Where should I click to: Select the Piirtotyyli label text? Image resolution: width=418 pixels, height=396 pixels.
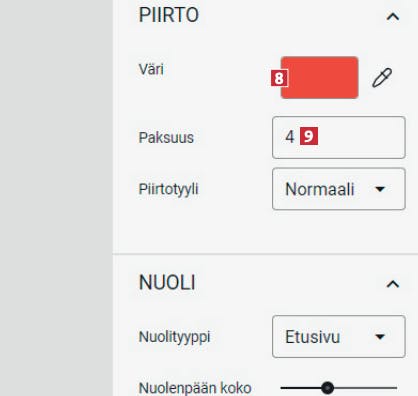pos(168,189)
